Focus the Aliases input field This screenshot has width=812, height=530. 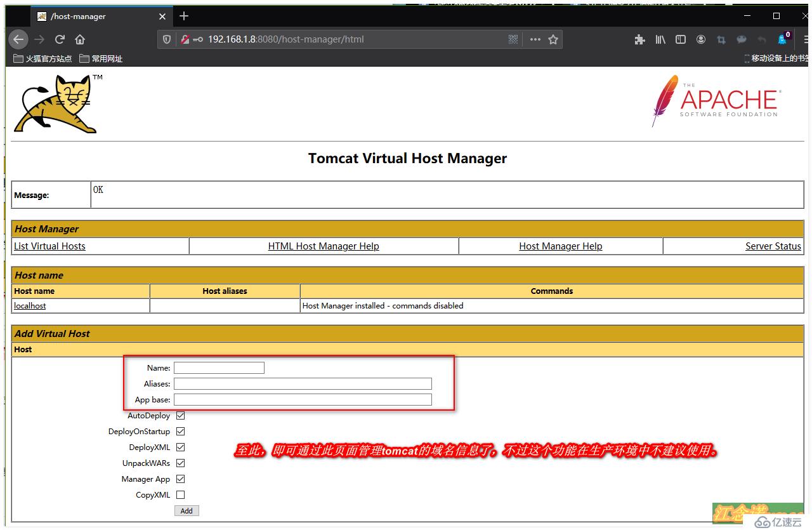pyautogui.click(x=303, y=383)
